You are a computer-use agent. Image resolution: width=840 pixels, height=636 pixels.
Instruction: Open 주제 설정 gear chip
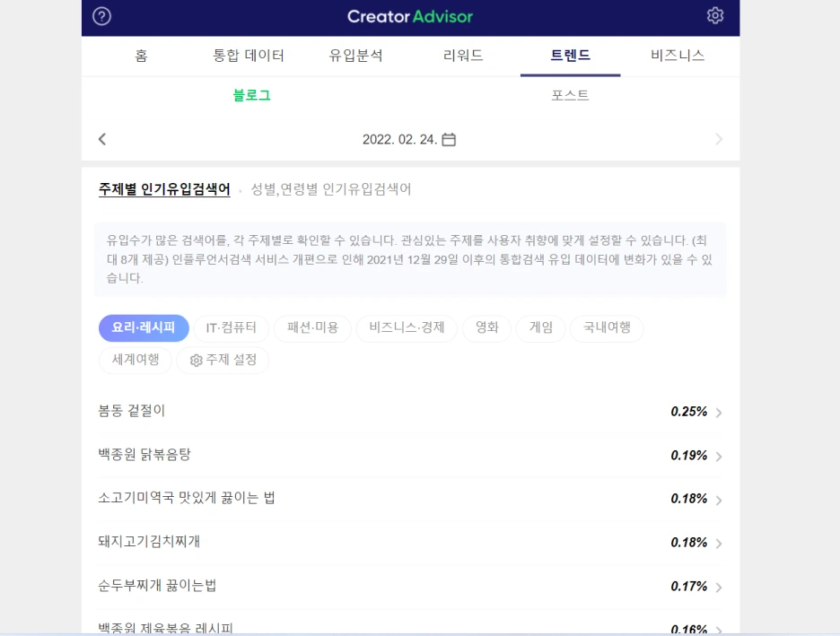223,361
